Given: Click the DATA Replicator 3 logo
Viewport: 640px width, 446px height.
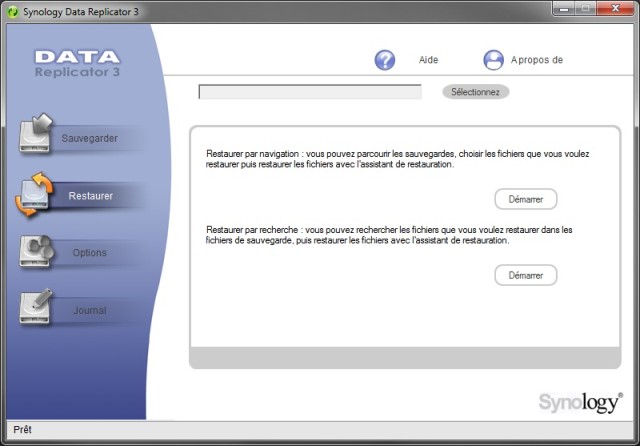Looking at the screenshot, I should [x=77, y=64].
